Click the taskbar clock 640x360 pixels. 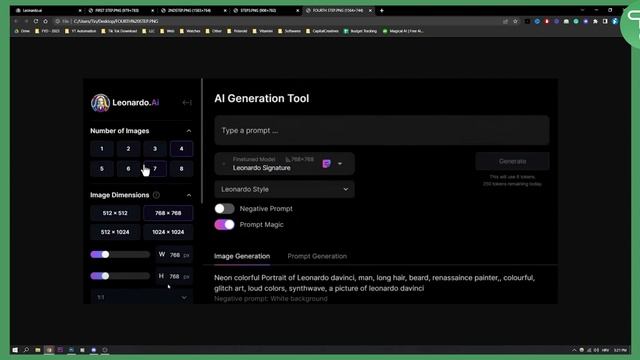tap(620, 350)
